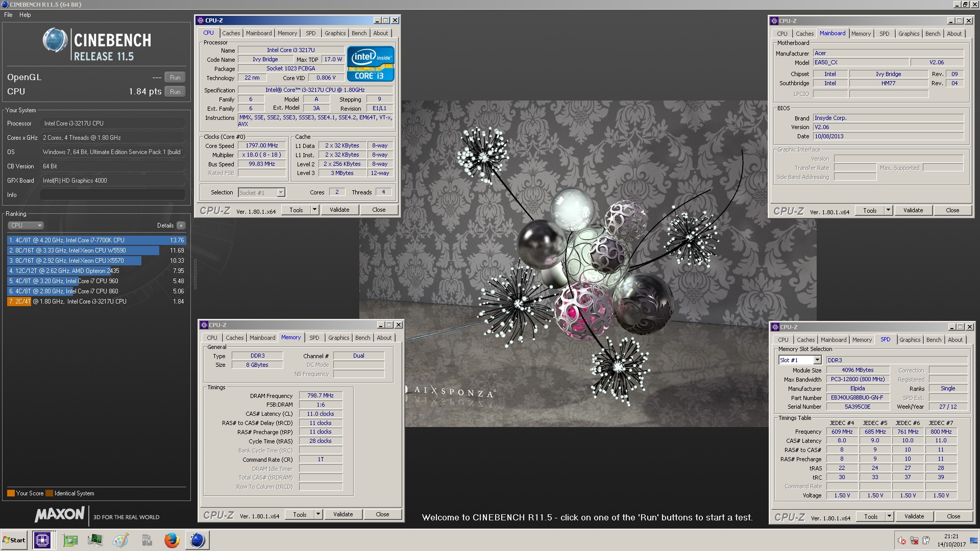Screen dimensions: 980x551
Task: Expand Tools arrow in CPU-Z CPU window
Action: coord(314,210)
